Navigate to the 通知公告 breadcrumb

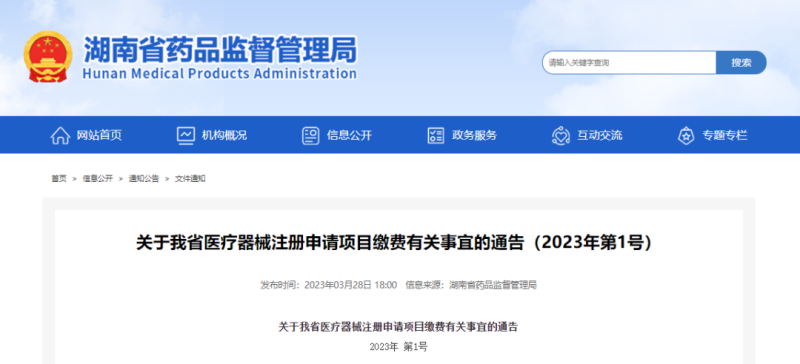(x=144, y=179)
